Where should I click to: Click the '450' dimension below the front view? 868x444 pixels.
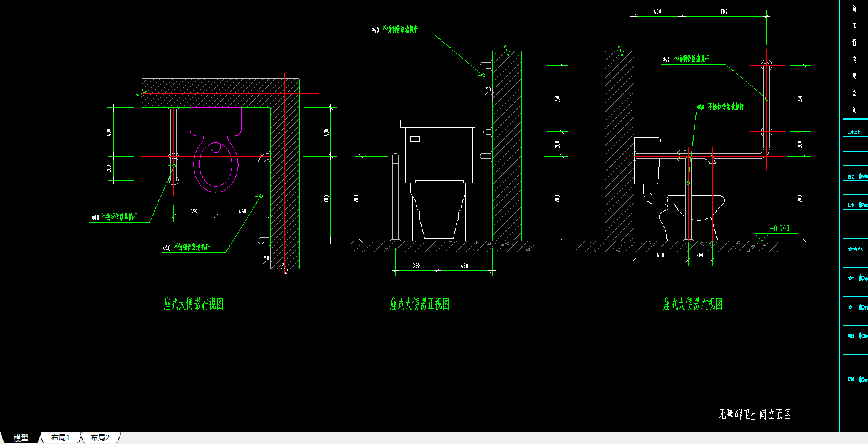(464, 266)
